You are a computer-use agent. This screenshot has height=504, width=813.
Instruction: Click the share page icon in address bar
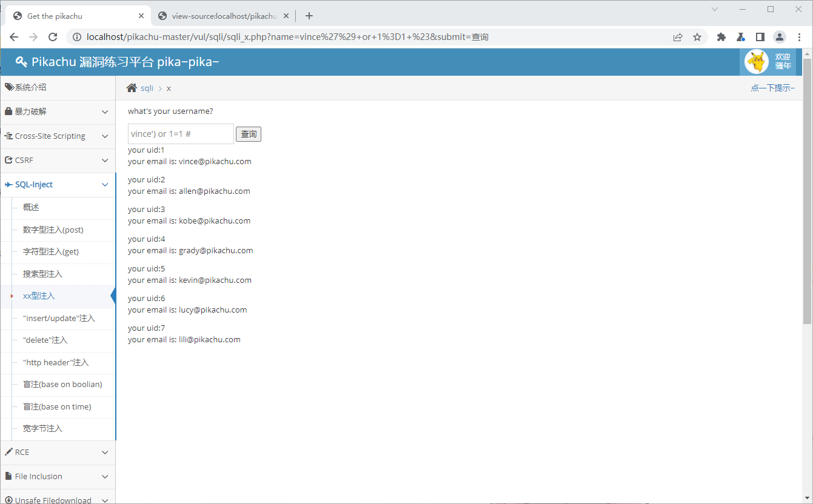[x=678, y=37]
